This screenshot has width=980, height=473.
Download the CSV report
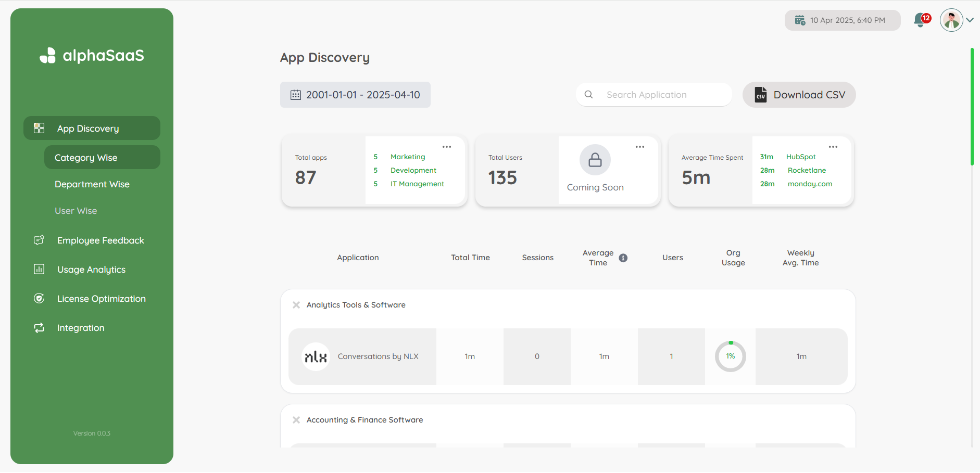799,95
